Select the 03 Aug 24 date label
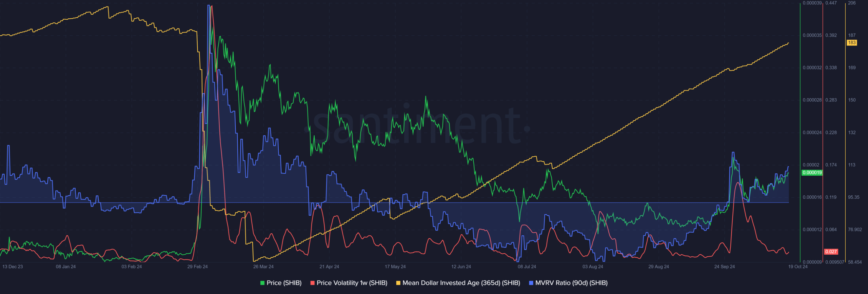The image size is (868, 294). coord(593,267)
